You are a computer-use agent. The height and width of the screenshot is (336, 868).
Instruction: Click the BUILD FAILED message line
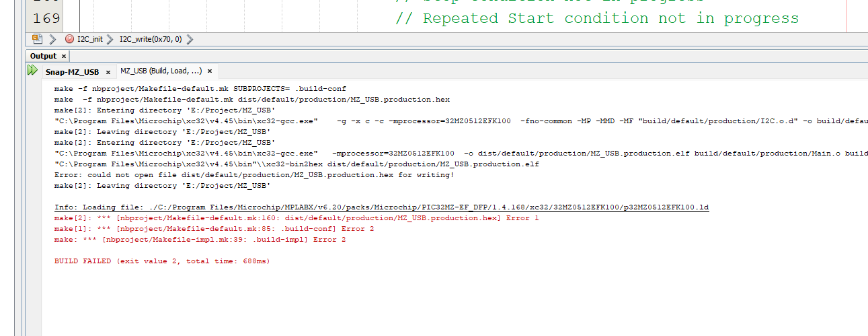click(x=161, y=261)
